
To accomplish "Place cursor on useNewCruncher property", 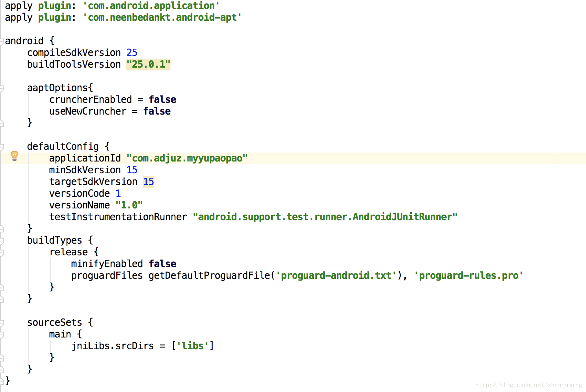I will 88,111.
